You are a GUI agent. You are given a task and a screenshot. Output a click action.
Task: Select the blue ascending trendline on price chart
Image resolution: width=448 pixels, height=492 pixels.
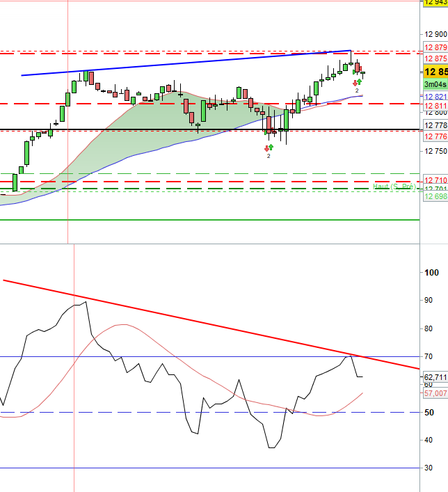(x=186, y=63)
